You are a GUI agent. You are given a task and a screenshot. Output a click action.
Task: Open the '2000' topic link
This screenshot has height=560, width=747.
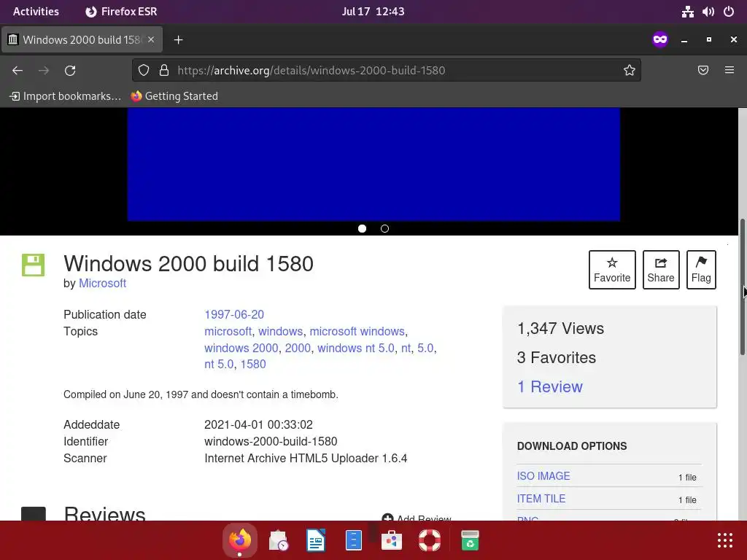[298, 348]
